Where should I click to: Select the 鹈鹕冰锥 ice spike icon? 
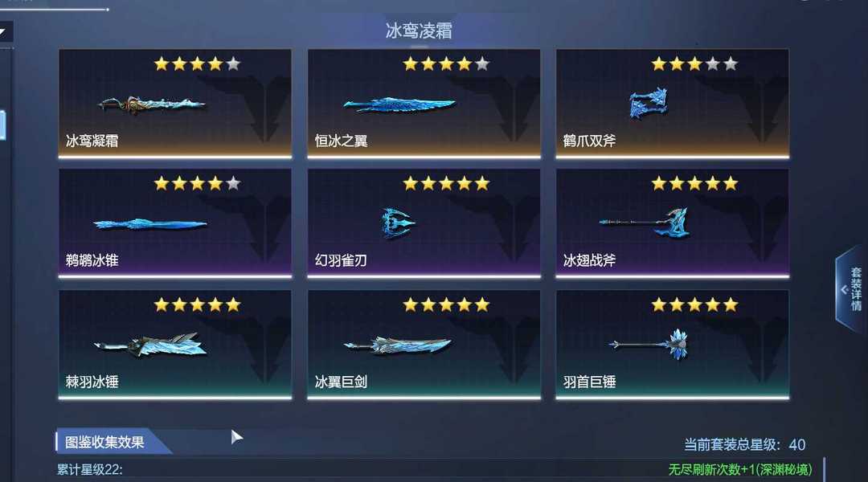click(x=150, y=224)
